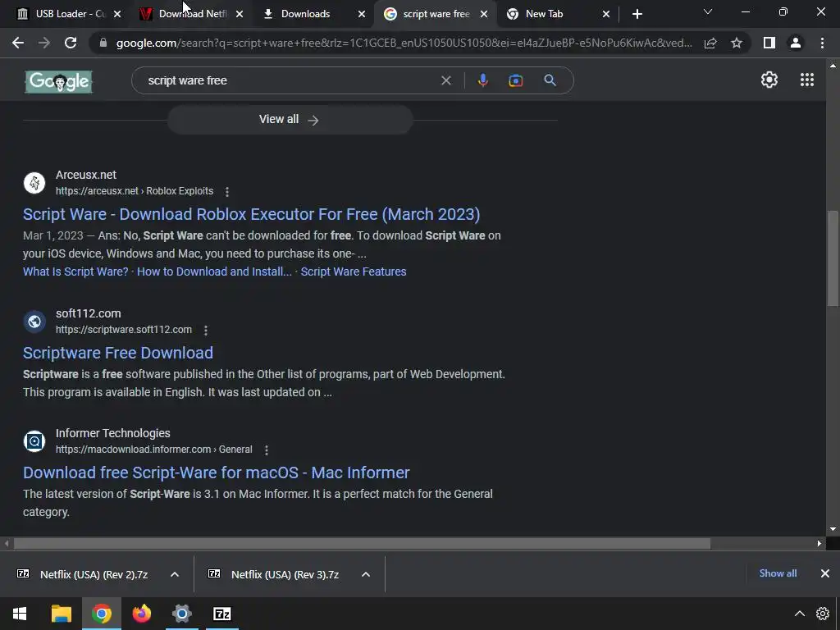Open the system tray gear icon

point(823,614)
